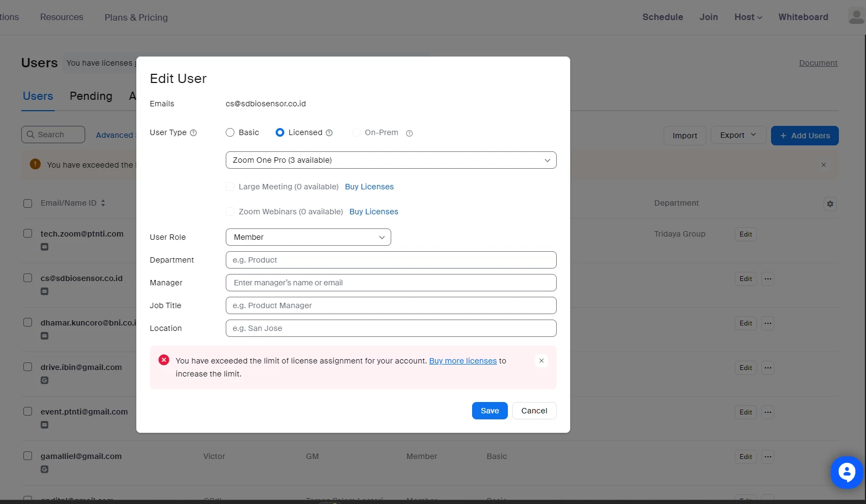Open more options for gamalliel@gmail.com row
The width and height of the screenshot is (866, 504).
pyautogui.click(x=768, y=457)
